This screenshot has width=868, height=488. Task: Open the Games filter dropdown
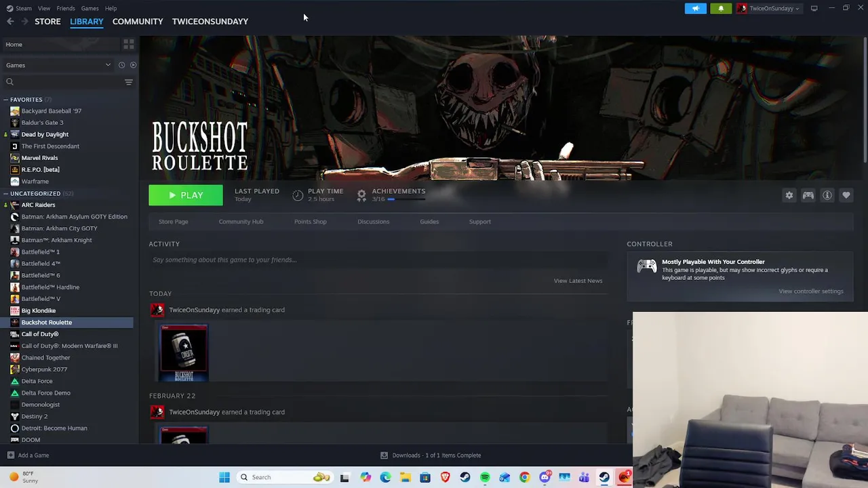coord(58,65)
